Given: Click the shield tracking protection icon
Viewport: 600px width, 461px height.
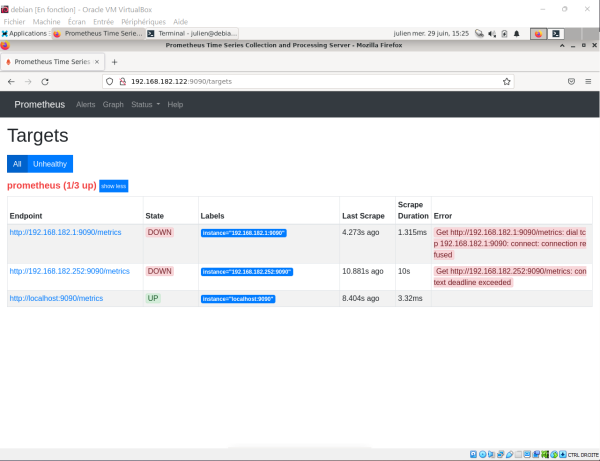Looking at the screenshot, I should 109,81.
